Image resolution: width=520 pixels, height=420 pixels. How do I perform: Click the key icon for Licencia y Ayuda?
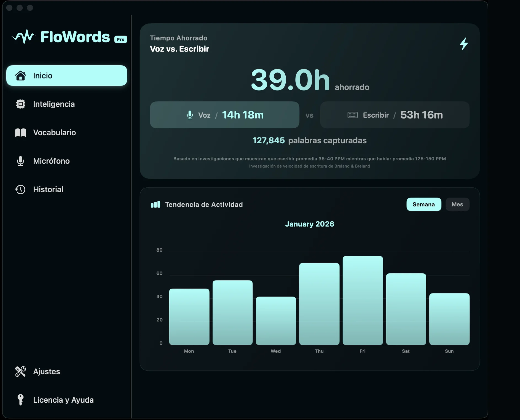[21, 400]
